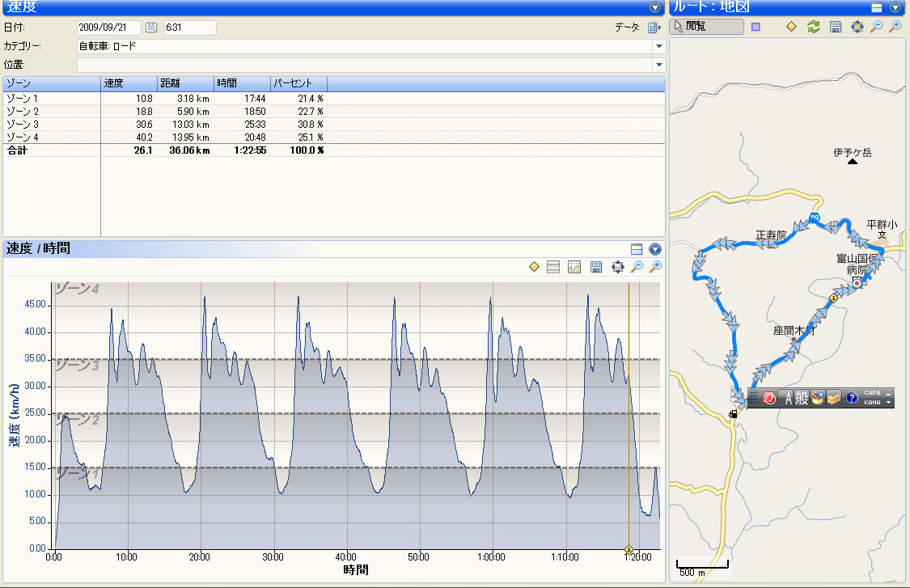The width and height of the screenshot is (910, 588).
Task: Click the 36.06 km total distance
Action: tap(190, 150)
